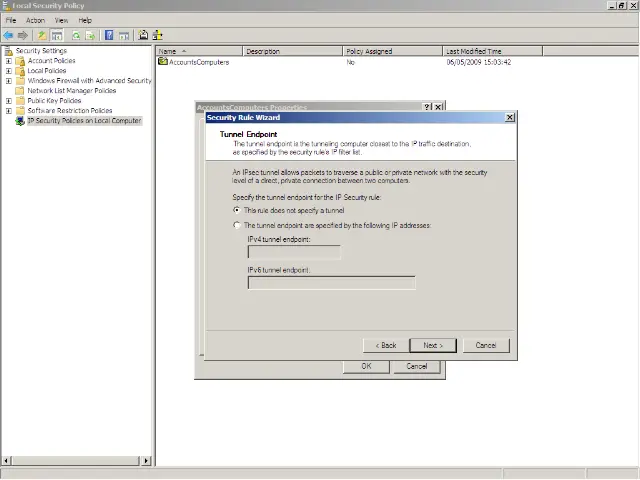This screenshot has height=480, width=640.
Task: Select the tunnel endpoint by IP addresses option
Action: point(237,226)
